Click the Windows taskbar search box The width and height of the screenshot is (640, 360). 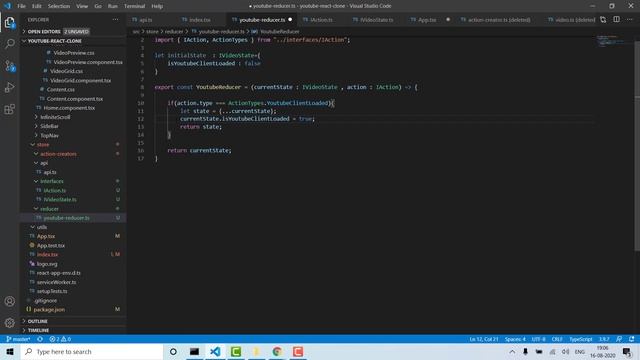tap(92, 351)
